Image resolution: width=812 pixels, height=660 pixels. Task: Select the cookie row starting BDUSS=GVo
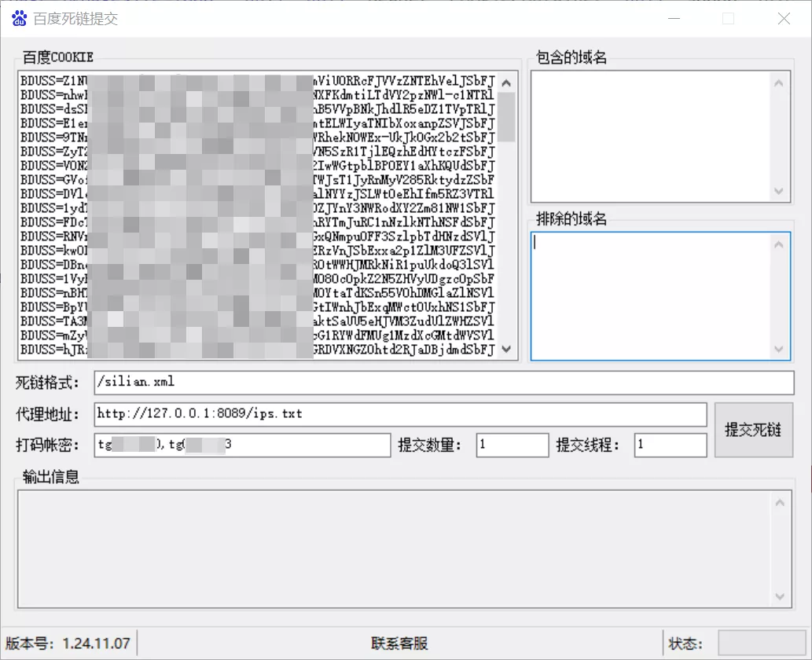(258, 180)
